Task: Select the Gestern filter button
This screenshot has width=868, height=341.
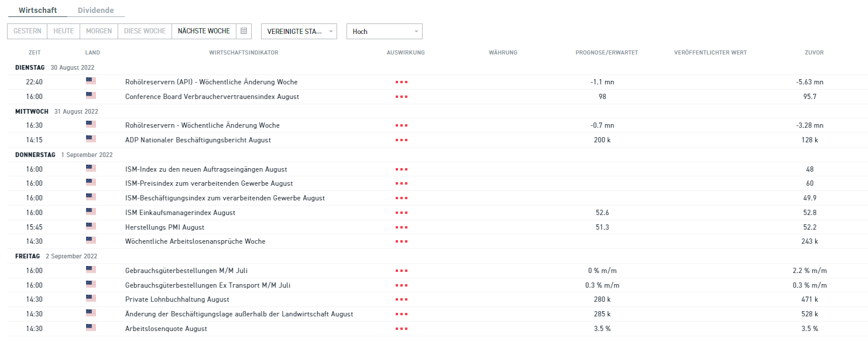Action: click(28, 31)
